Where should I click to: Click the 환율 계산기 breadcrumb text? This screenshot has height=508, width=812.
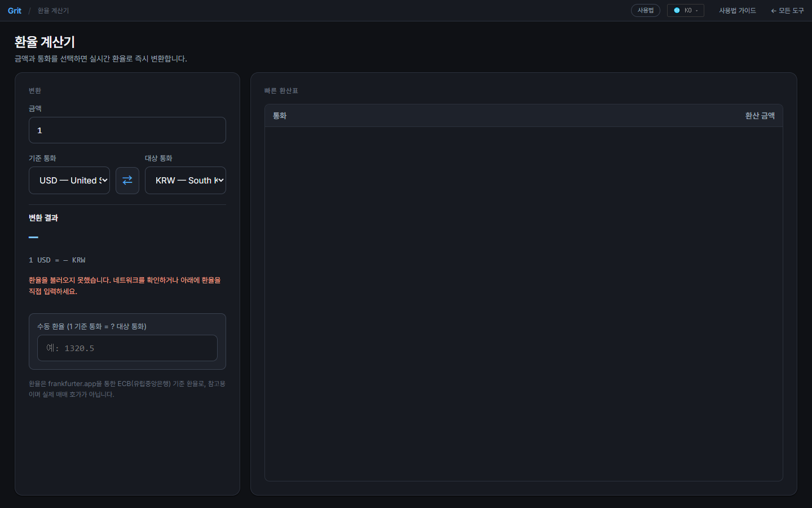[54, 11]
